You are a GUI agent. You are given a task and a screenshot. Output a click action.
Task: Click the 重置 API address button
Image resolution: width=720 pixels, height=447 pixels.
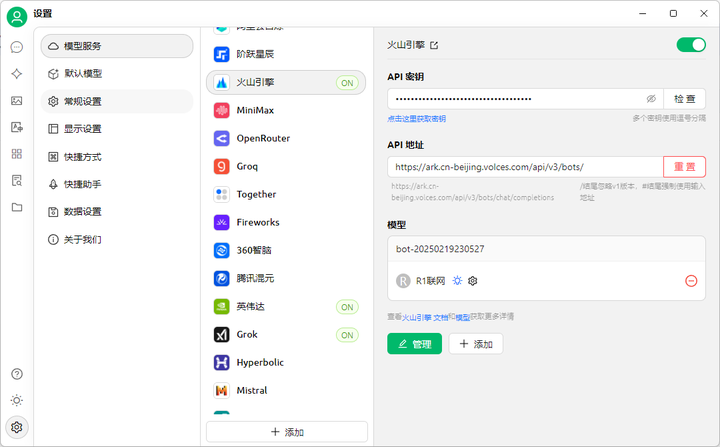[x=685, y=167]
